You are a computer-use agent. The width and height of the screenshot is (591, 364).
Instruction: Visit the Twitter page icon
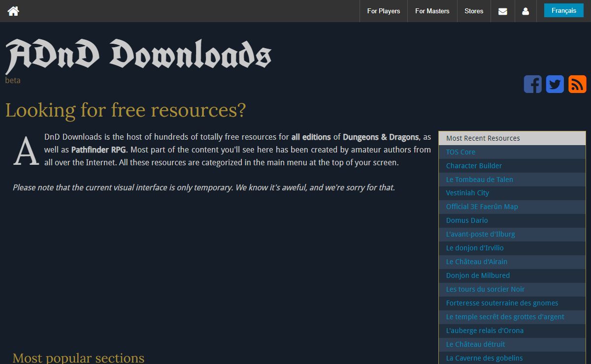(x=555, y=84)
